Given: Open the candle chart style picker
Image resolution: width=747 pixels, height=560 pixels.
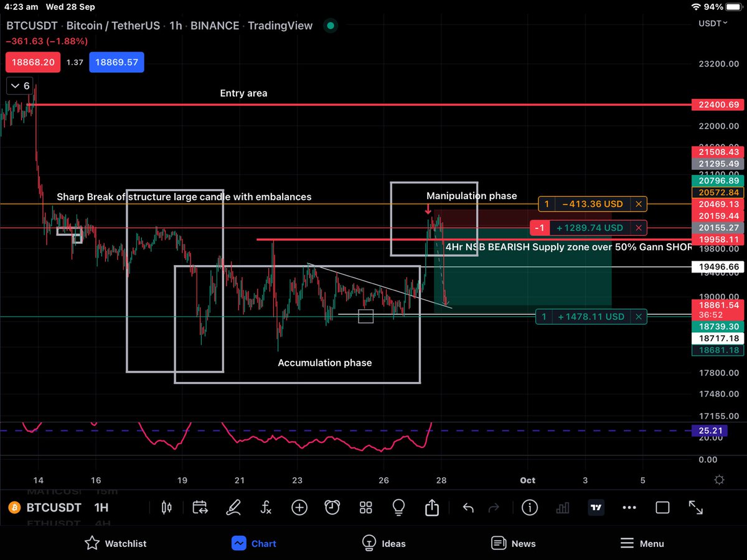Looking at the screenshot, I should click(166, 508).
